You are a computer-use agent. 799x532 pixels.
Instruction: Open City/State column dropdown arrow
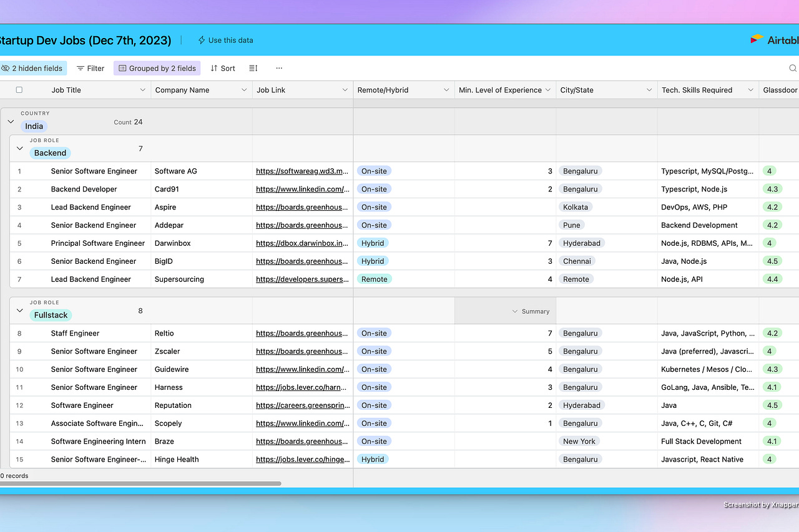pyautogui.click(x=649, y=90)
